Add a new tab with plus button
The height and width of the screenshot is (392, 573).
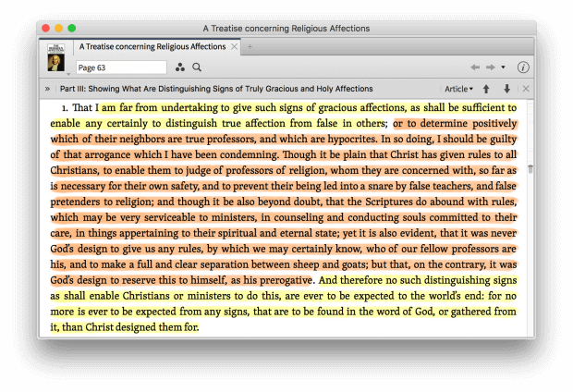point(250,46)
